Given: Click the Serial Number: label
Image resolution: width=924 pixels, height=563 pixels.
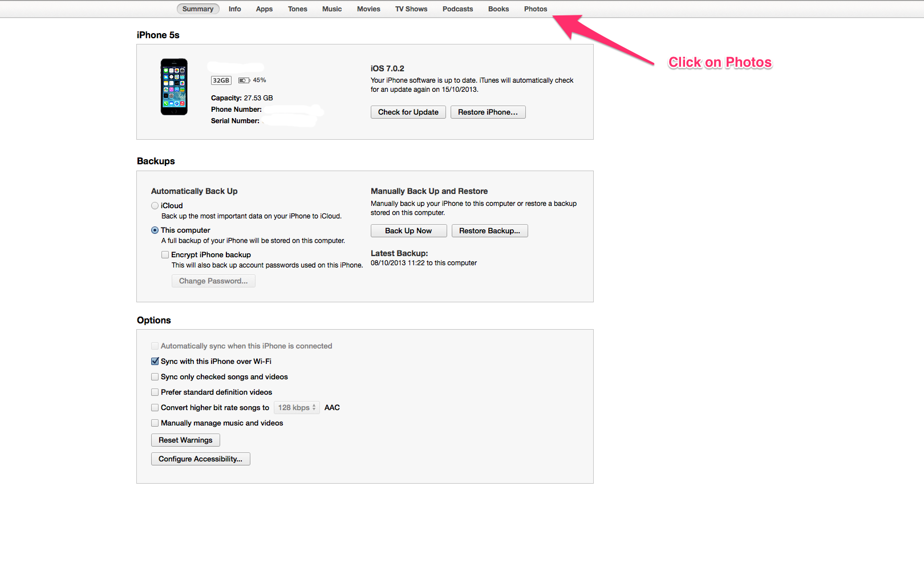Looking at the screenshot, I should [235, 121].
